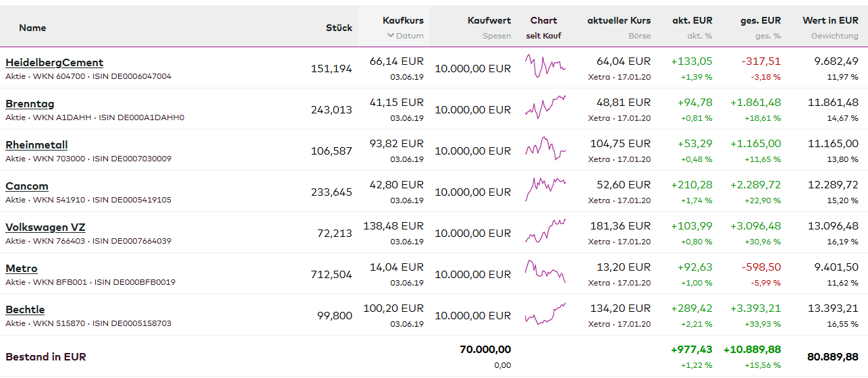Sort table by Kaufkurs column
Screen dimensions: 868x378
click(403, 21)
